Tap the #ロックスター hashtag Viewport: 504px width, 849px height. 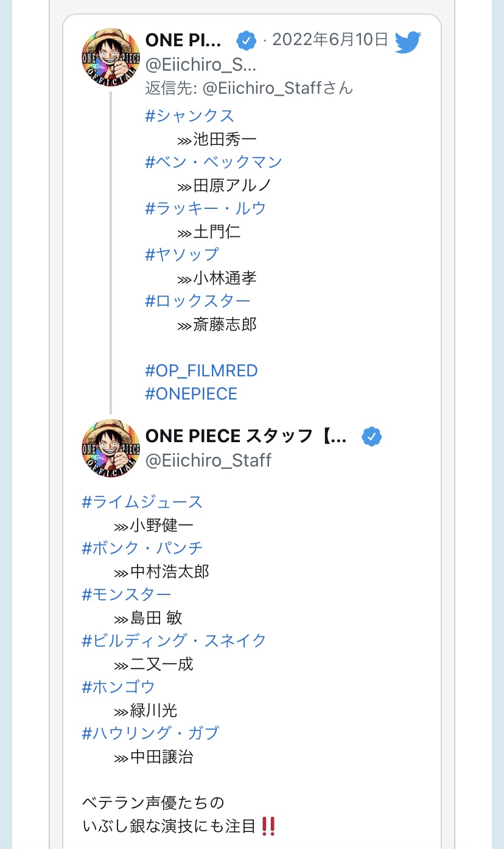[x=198, y=301]
